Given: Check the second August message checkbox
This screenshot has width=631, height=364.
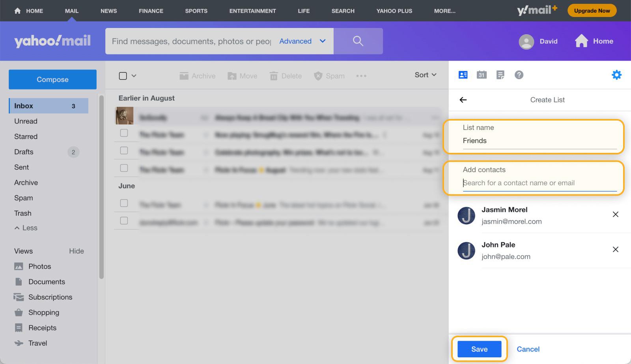Looking at the screenshot, I should tap(124, 133).
